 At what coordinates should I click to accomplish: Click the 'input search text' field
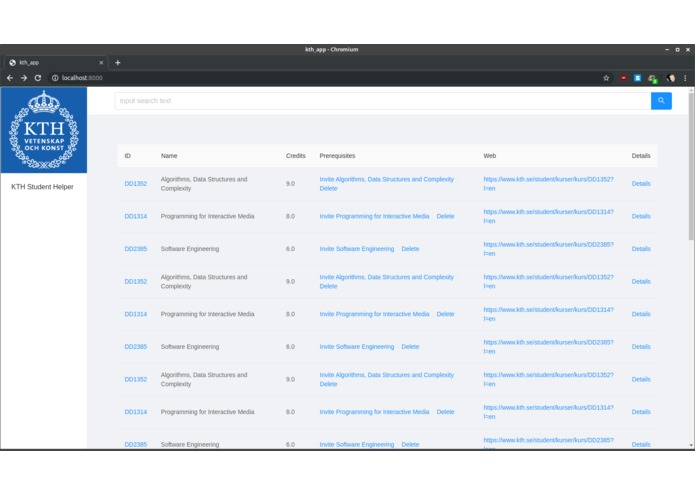pos(383,101)
